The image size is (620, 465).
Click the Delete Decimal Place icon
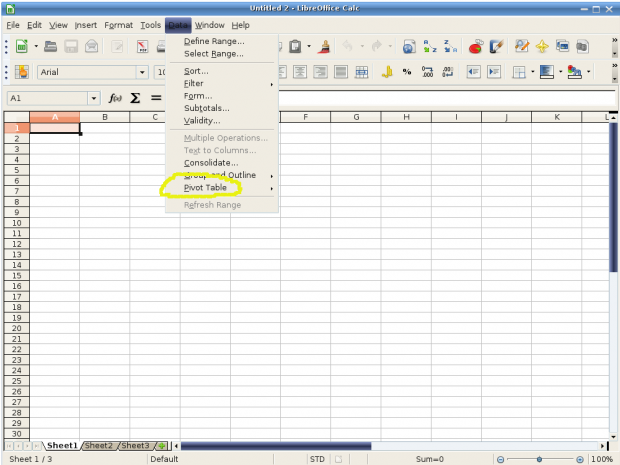pyautogui.click(x=448, y=72)
